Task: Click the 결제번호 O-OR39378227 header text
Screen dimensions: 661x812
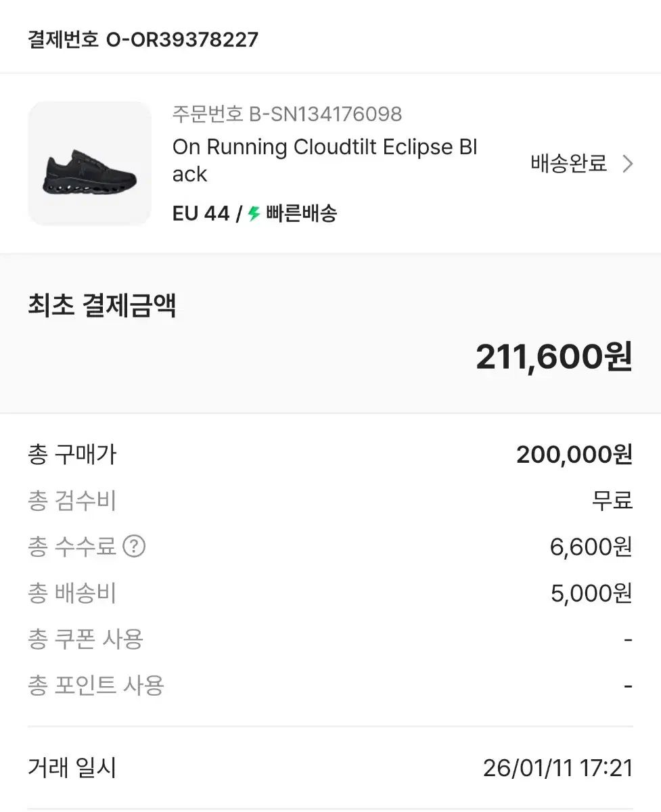Action: coord(143,39)
